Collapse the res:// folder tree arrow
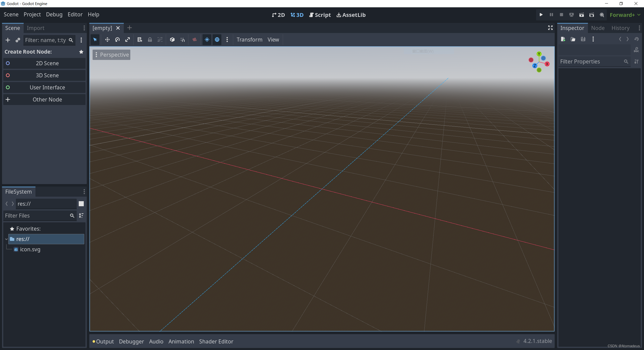Screen dimensions: 644x350 pos(6,239)
